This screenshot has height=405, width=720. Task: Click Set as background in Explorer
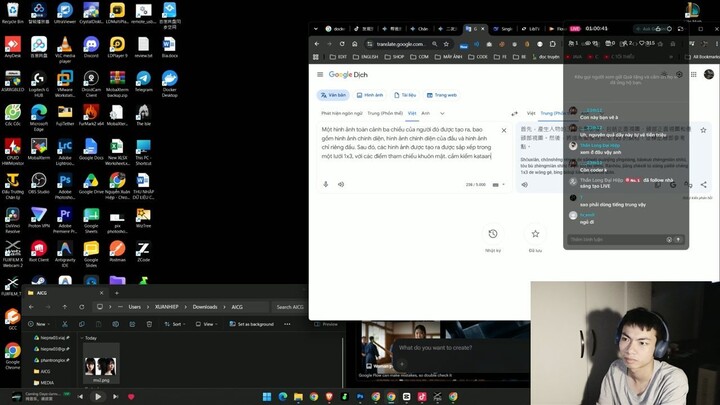pyautogui.click(x=251, y=324)
